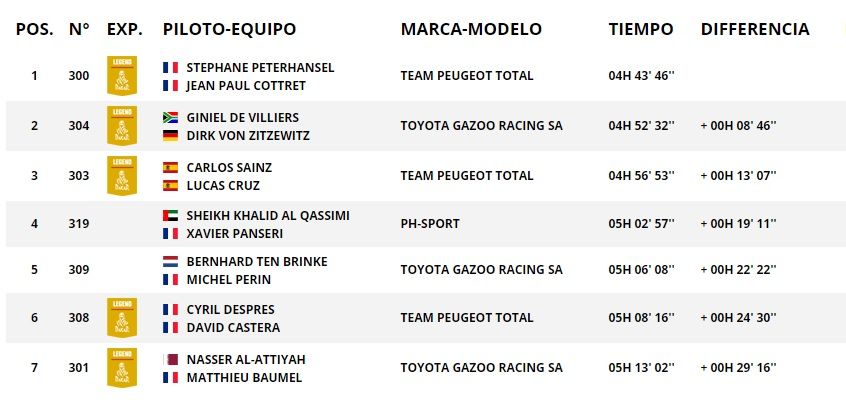Click the MARCA-MODELO column header

click(471, 30)
